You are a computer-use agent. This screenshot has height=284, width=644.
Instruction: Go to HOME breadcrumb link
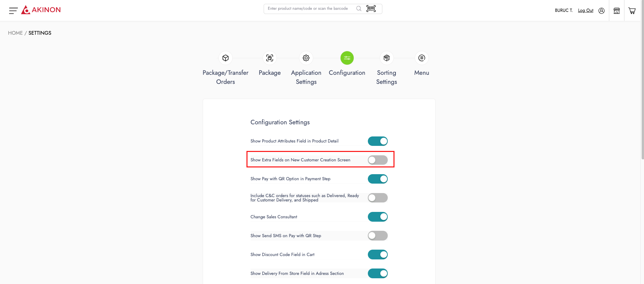(x=15, y=33)
